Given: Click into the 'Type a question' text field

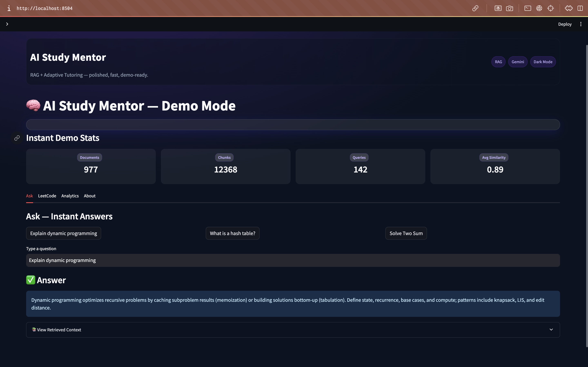Looking at the screenshot, I should (293, 260).
